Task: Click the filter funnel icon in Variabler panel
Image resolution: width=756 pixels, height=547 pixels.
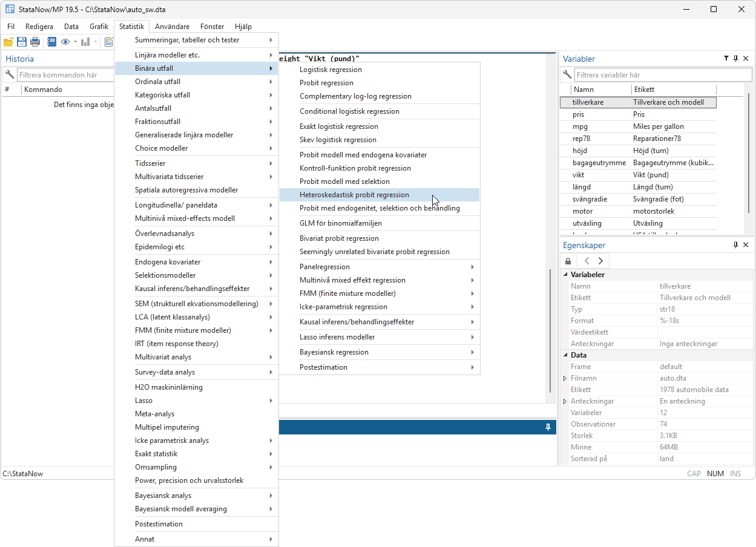Action: pyautogui.click(x=726, y=59)
